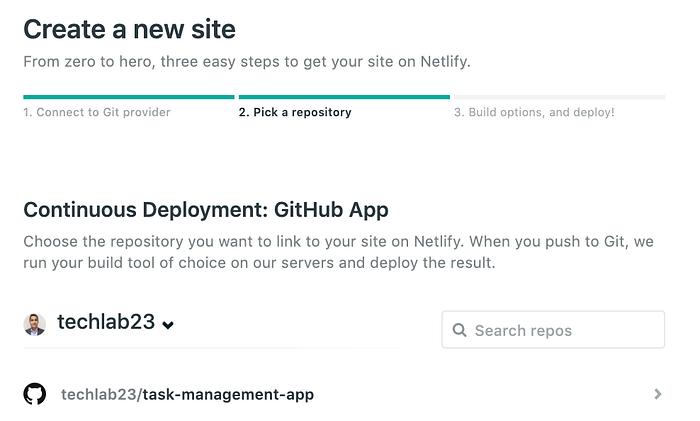The width and height of the screenshot is (700, 421).
Task: Click the Continuous Deployment: GitHub App heading
Action: [206, 210]
